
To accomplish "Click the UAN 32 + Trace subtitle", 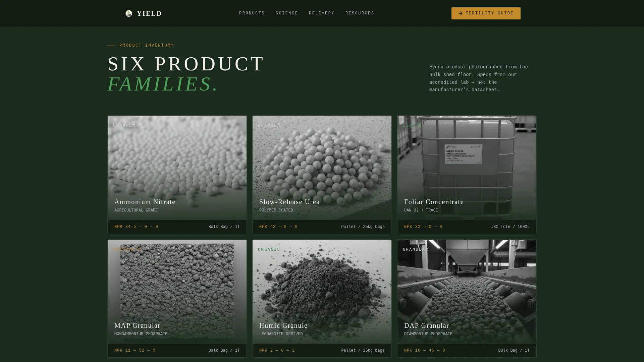I will 421,210.
